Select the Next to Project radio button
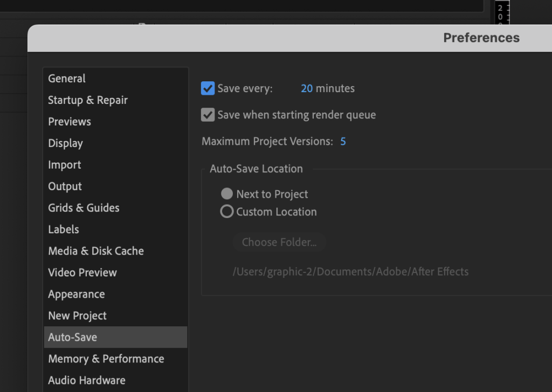This screenshot has height=392, width=552. 227,194
